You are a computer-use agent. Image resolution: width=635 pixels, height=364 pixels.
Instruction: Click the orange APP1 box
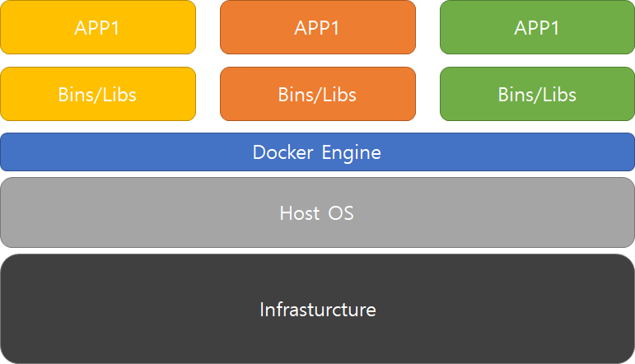click(318, 27)
